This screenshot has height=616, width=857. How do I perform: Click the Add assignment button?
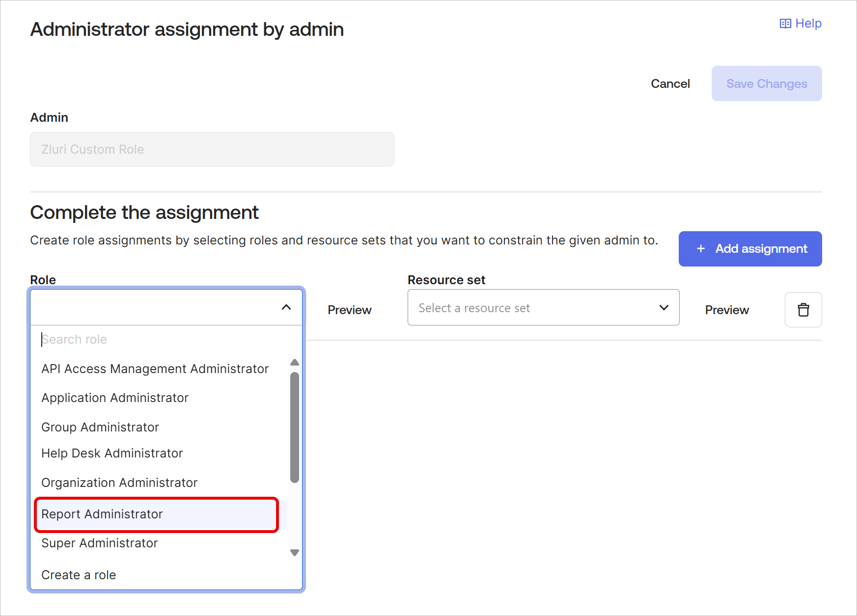750,249
